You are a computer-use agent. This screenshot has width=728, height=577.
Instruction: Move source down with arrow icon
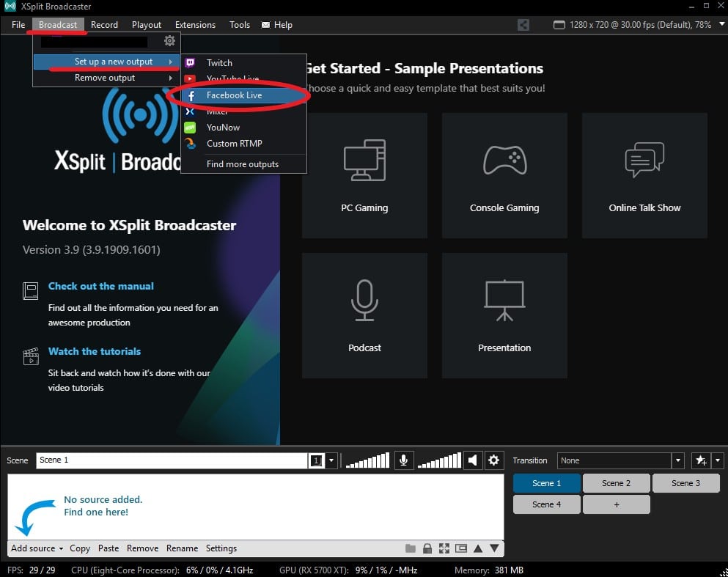494,548
